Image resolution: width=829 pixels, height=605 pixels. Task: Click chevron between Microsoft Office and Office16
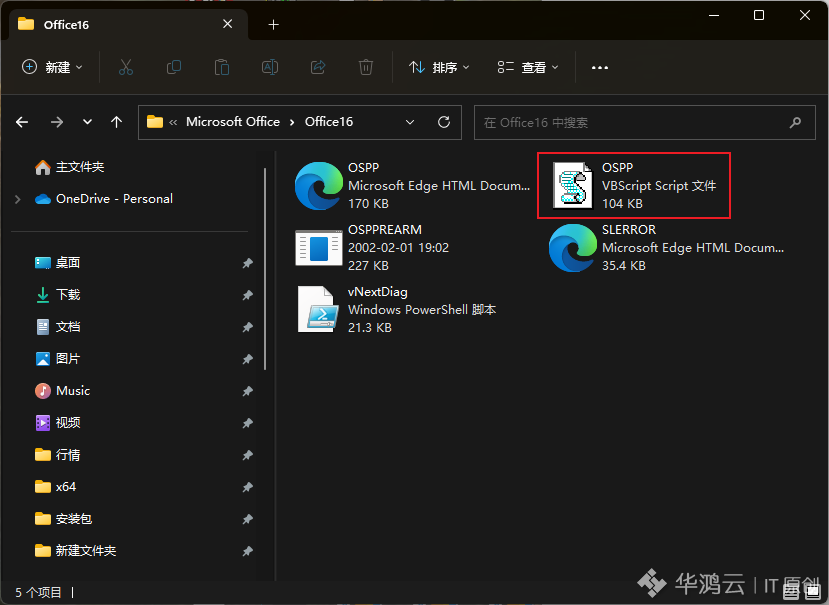coord(292,123)
